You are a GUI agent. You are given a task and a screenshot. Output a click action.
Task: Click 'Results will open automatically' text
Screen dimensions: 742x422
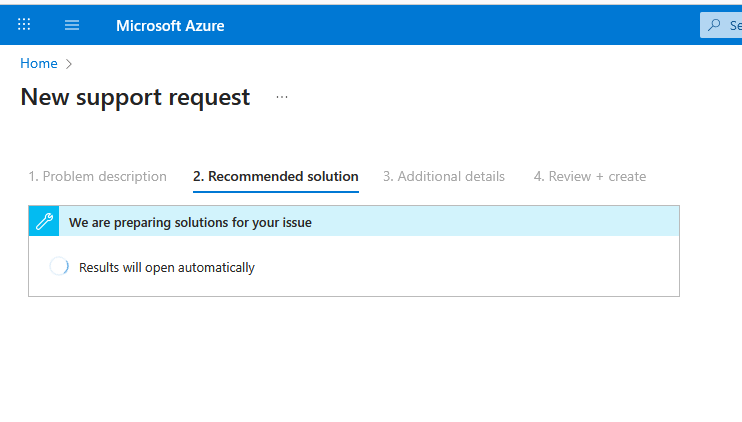(167, 268)
